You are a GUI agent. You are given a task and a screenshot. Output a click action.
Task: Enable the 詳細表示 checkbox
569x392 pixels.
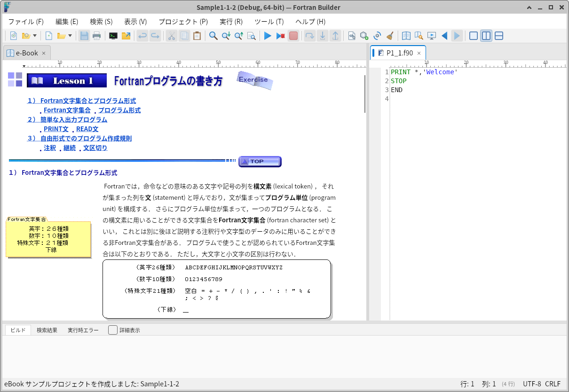[x=113, y=330]
